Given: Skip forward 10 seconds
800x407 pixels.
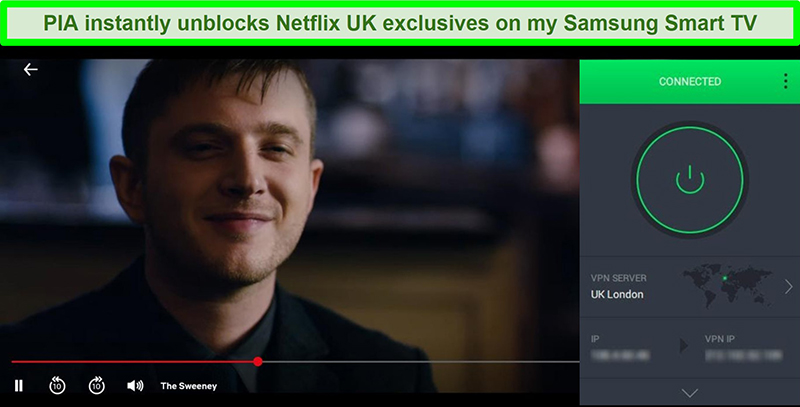Looking at the screenshot, I should [x=96, y=386].
